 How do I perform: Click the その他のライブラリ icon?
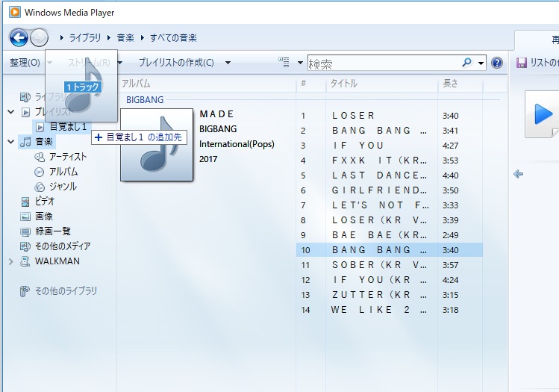(24, 291)
